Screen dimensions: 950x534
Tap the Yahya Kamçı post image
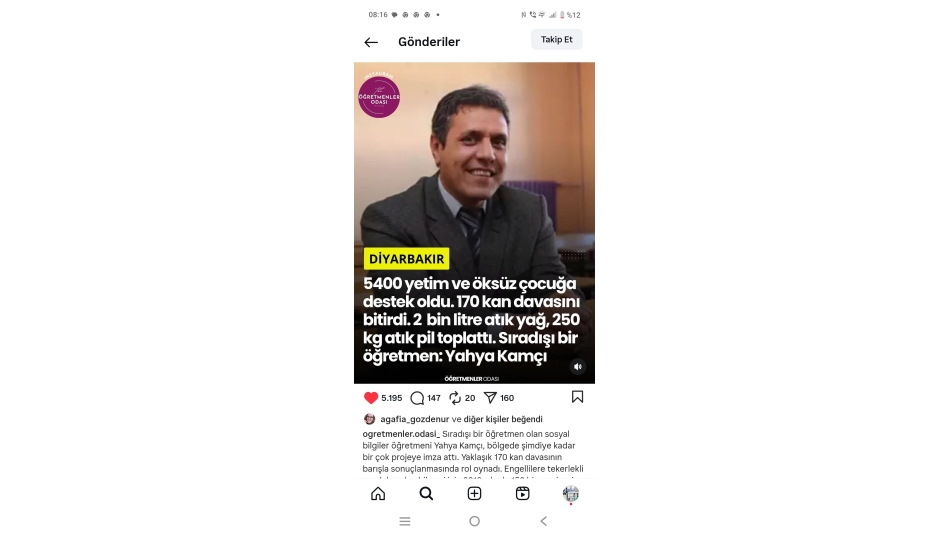coord(474,223)
